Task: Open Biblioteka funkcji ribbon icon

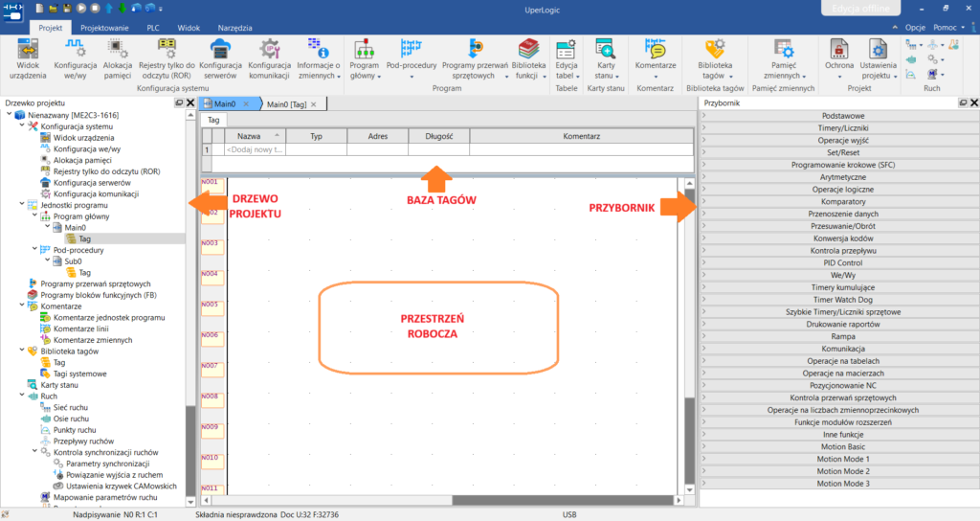Action: (x=528, y=59)
